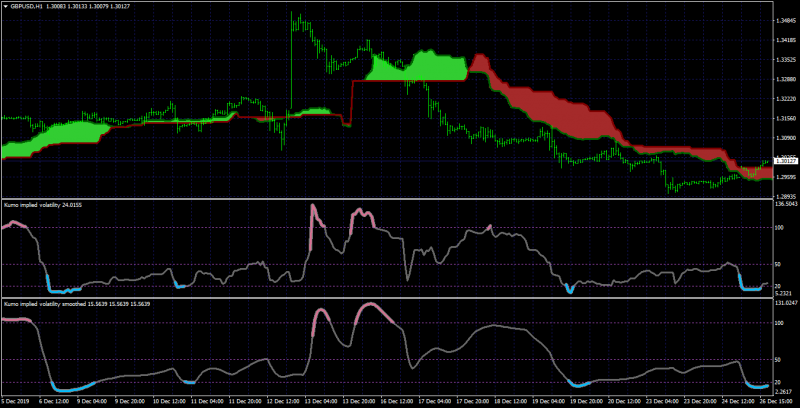
Task: Click the 131.0247 smoothed scale maximum
Action: 786,303
